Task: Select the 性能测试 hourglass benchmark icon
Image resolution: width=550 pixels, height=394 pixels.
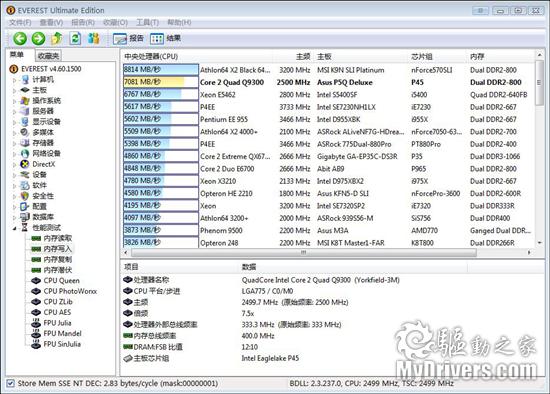Action: (x=25, y=227)
